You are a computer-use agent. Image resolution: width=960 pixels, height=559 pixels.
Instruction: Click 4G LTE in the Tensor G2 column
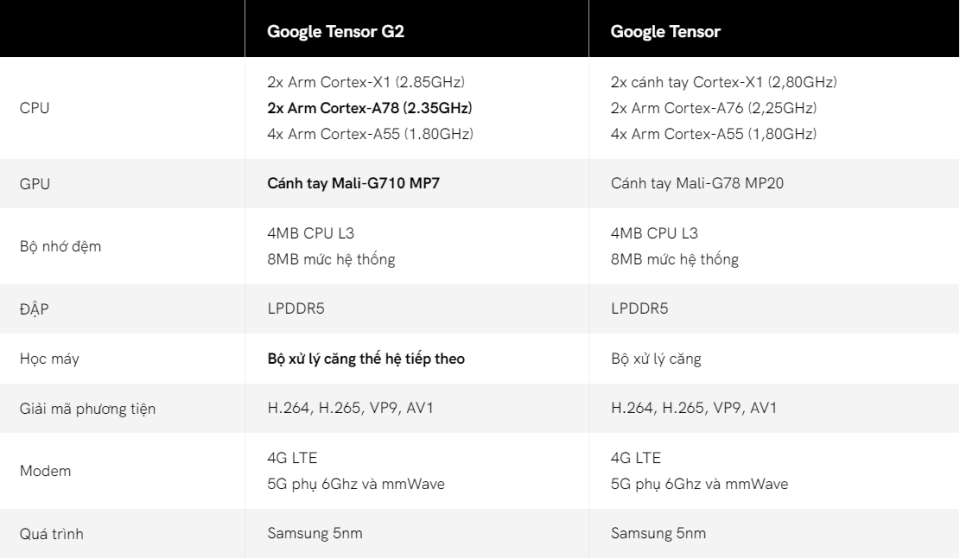tap(291, 458)
